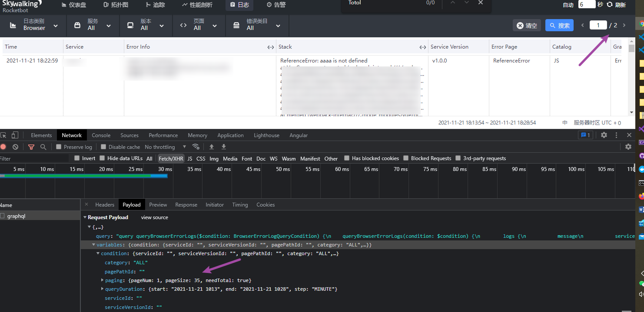Open the Elements DevTools tab
Image resolution: width=644 pixels, height=312 pixels.
[41, 135]
